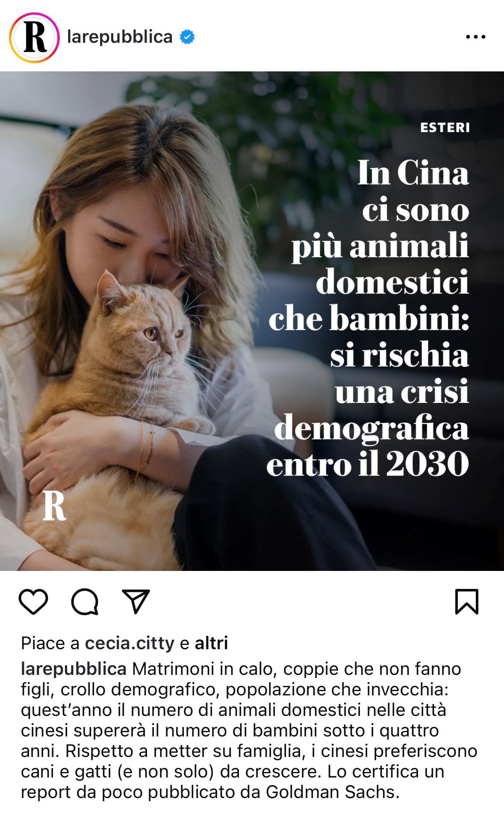Tap the caption text mentioning Goldman Sachs
This screenshot has height=816, width=504.
pyautogui.click(x=333, y=792)
